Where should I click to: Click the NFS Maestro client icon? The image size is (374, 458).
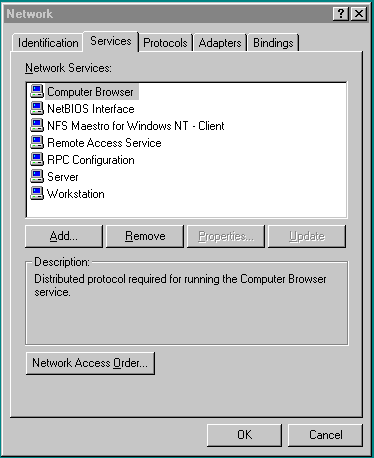pos(37,125)
